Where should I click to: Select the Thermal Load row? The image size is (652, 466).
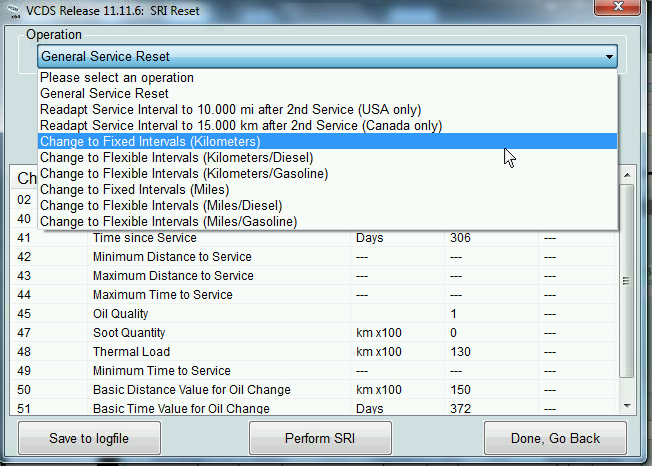[310, 352]
